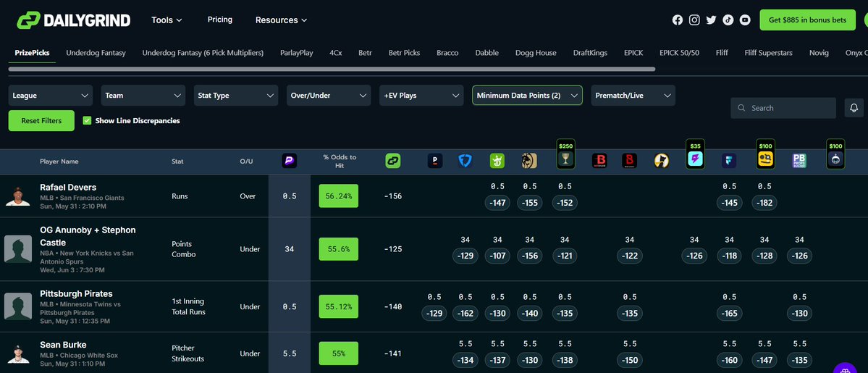This screenshot has width=868, height=373.
Task: Click the FanDuel shield column icon
Action: 465,161
